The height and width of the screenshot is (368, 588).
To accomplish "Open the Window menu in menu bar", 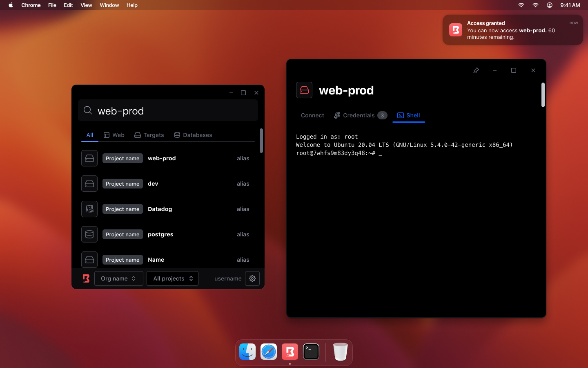I will click(109, 5).
